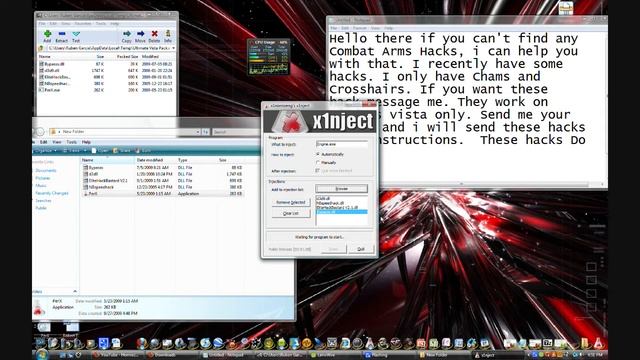Image resolution: width=640 pixels, height=360 pixels.
Task: Click the CPU Usage desktop gadget
Action: (269, 57)
